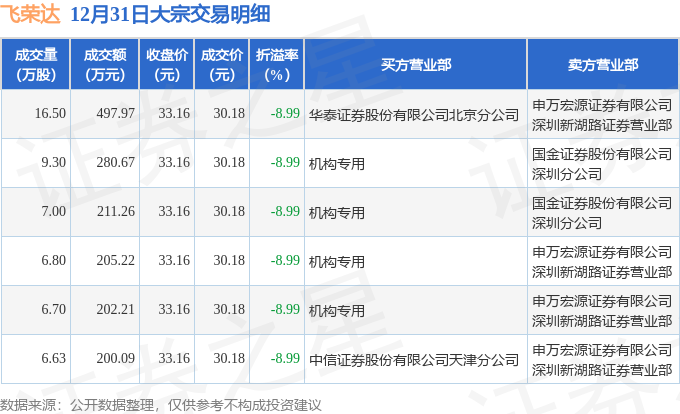Viewport: 680px width, 414px height.
Task: Select the 成交额(万元) column header
Action: 105,65
